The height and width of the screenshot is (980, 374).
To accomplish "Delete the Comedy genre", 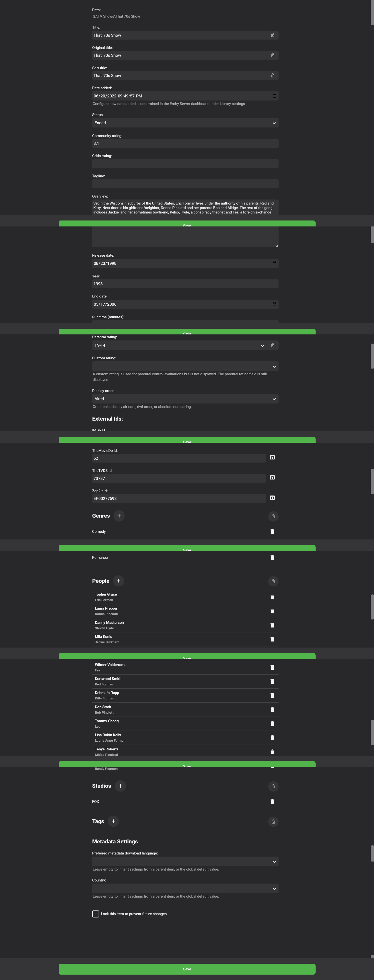I will pyautogui.click(x=272, y=532).
